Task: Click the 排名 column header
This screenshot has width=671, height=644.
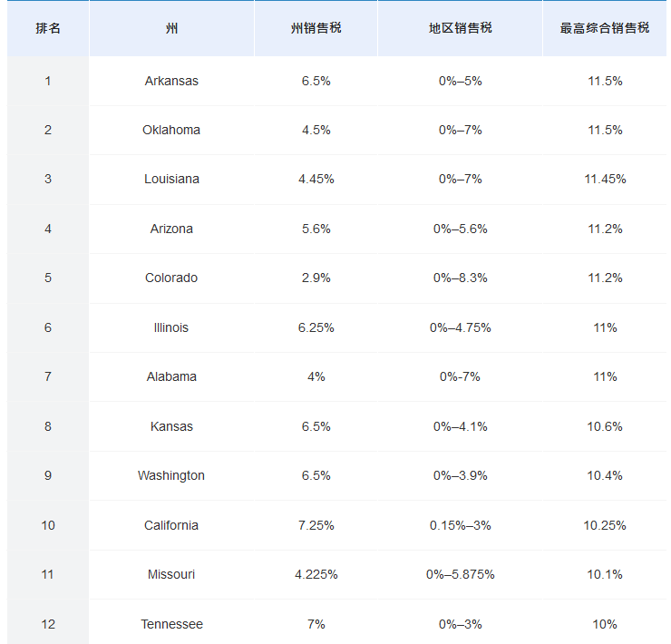Action: (48, 28)
